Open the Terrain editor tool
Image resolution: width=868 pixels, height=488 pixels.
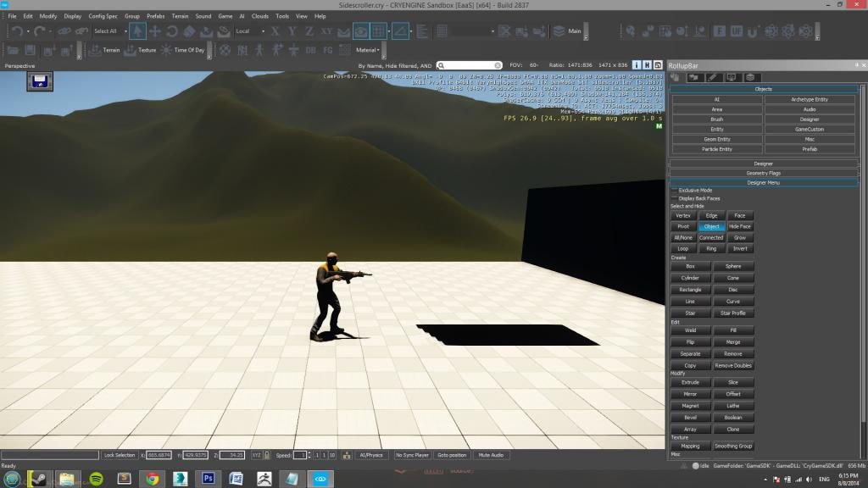coord(106,50)
